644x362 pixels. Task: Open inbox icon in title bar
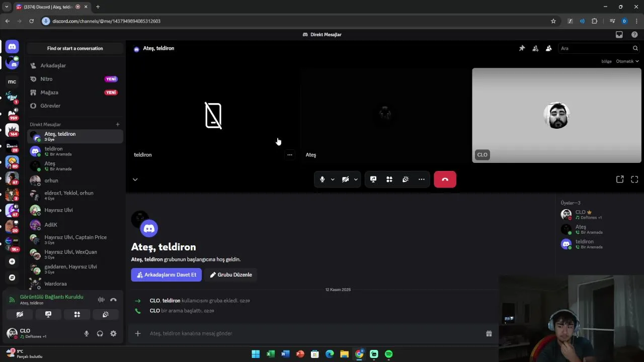[x=619, y=35]
